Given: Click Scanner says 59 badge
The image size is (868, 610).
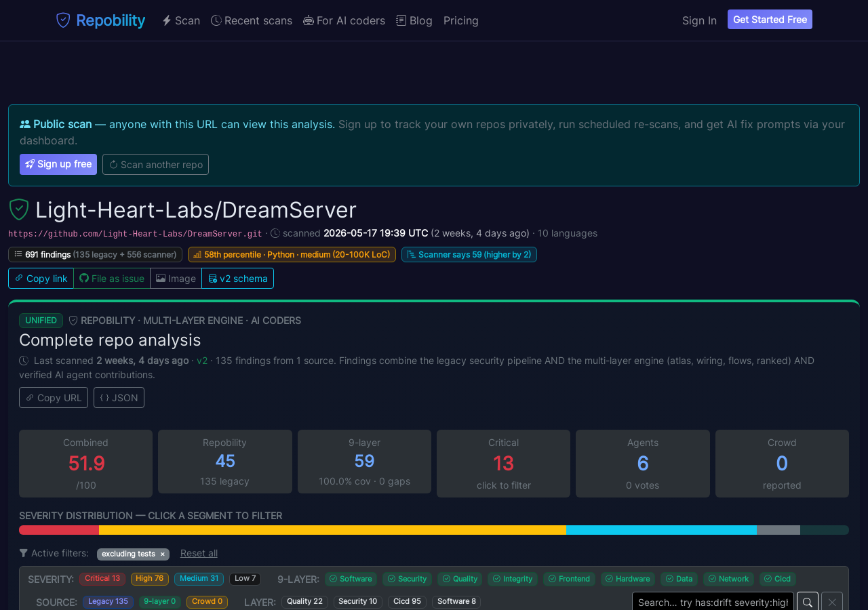Looking at the screenshot, I should pyautogui.click(x=469, y=254).
